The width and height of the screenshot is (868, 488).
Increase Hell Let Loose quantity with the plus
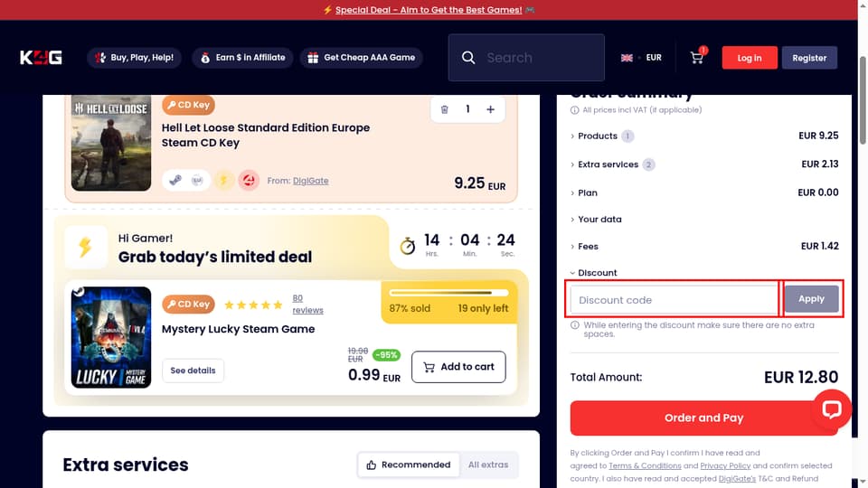(x=490, y=109)
